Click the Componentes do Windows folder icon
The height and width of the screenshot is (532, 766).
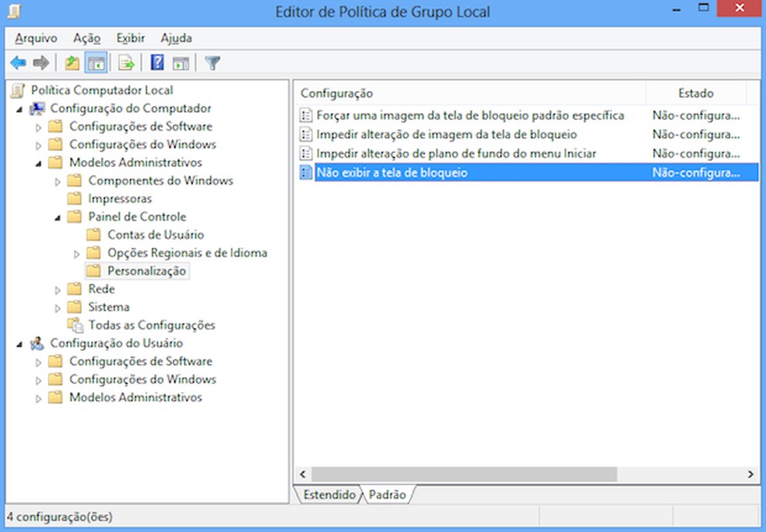pyautogui.click(x=74, y=180)
